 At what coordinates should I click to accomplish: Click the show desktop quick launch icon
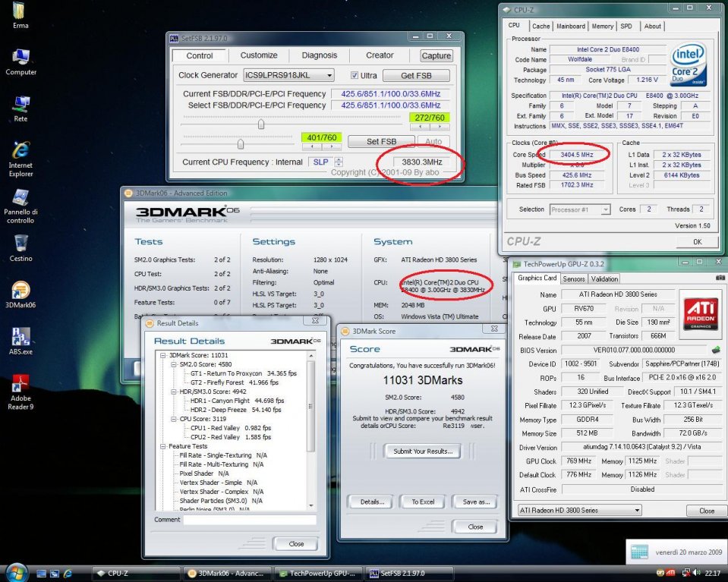[x=41, y=574]
